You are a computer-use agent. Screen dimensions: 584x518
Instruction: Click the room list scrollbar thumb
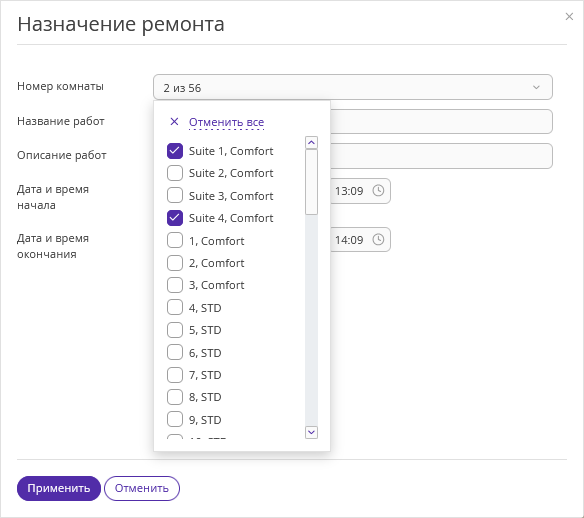pos(311,182)
